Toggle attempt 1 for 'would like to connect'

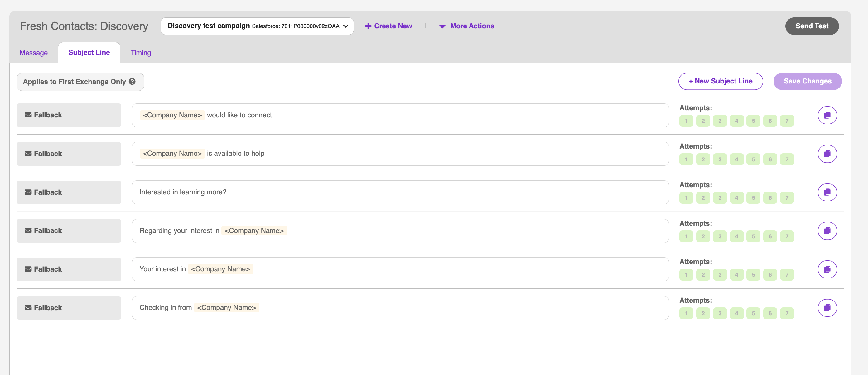tap(686, 121)
